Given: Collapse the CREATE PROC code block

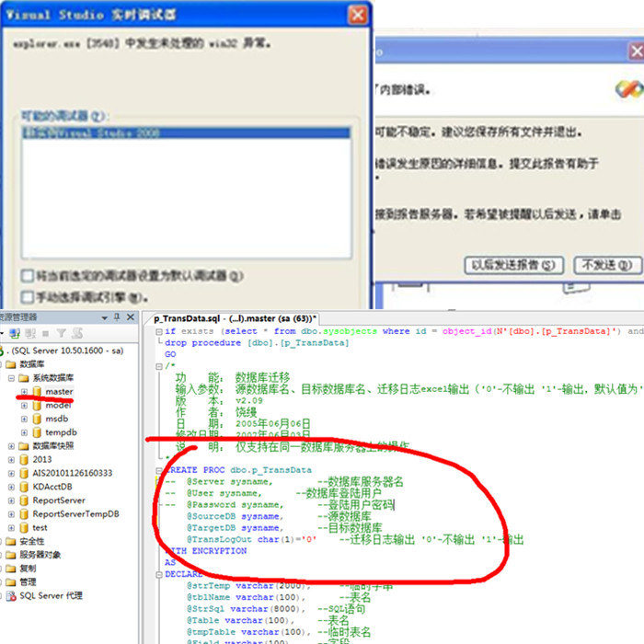Looking at the screenshot, I should pyautogui.click(x=159, y=470).
